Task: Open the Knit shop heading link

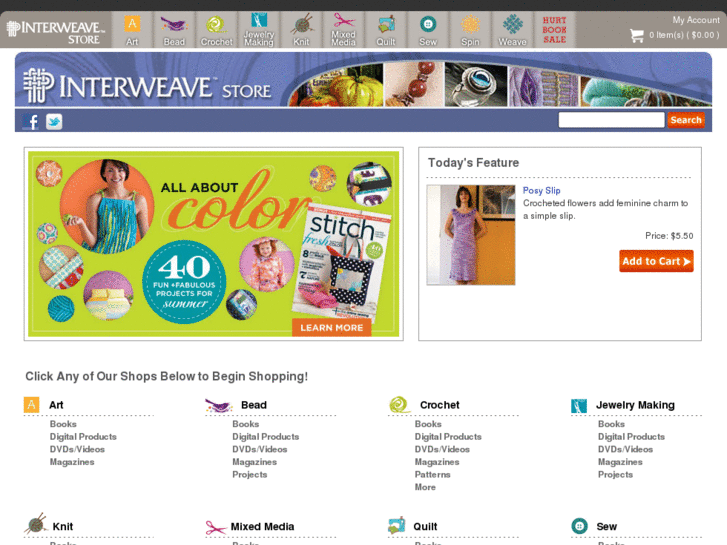Action: click(63, 526)
